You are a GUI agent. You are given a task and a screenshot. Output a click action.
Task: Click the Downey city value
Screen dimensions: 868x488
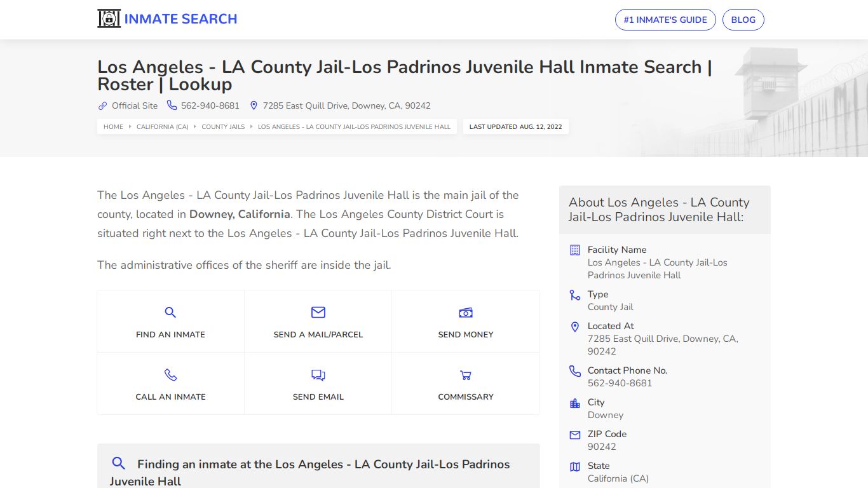pos(606,415)
